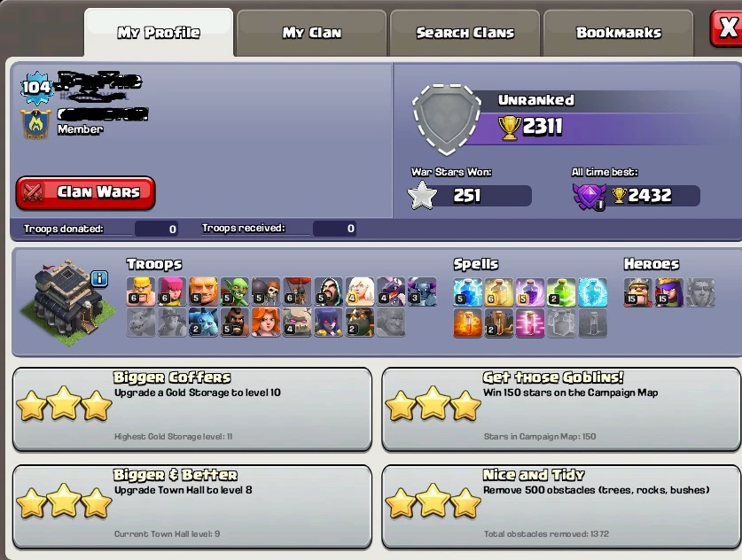The width and height of the screenshot is (742, 560).
Task: Select the Archer troop icon
Action: click(172, 292)
